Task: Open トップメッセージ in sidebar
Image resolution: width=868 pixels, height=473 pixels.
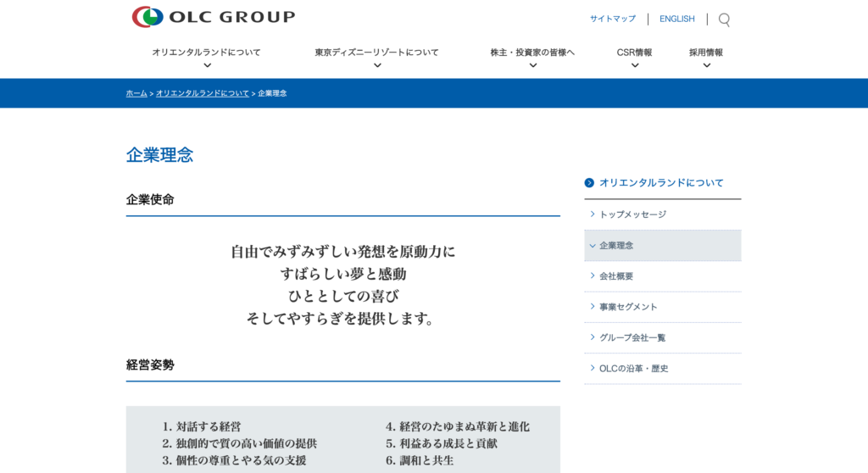Action: tap(663, 214)
